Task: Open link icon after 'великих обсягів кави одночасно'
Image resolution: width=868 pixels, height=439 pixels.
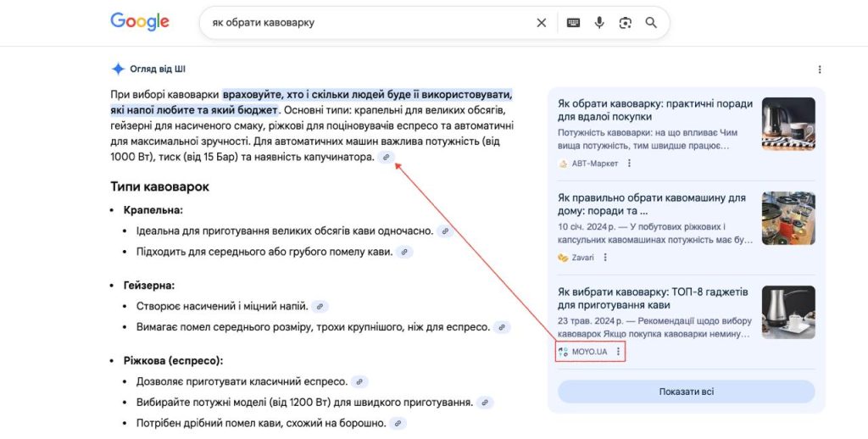Action: [445, 231]
